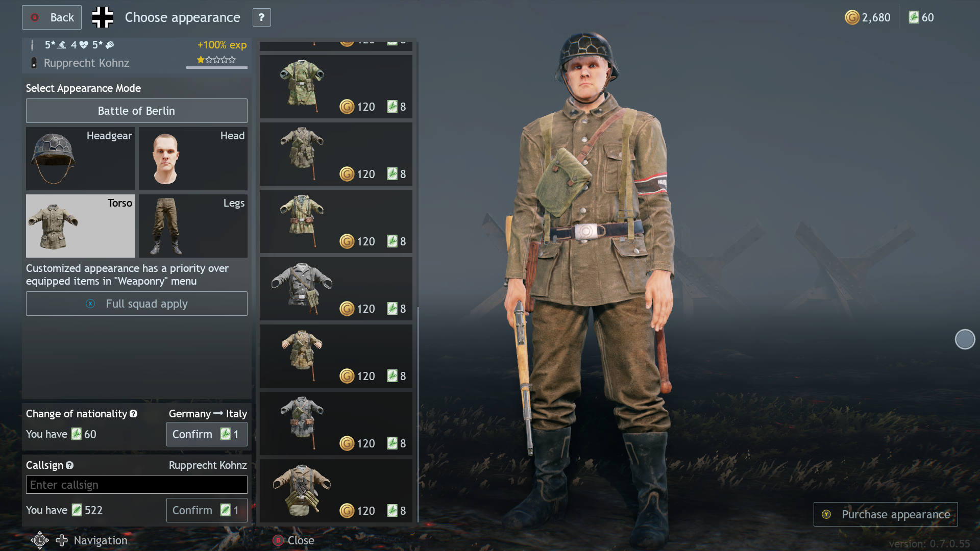Go Back to previous menu
The height and width of the screenshot is (551, 980).
pyautogui.click(x=52, y=17)
